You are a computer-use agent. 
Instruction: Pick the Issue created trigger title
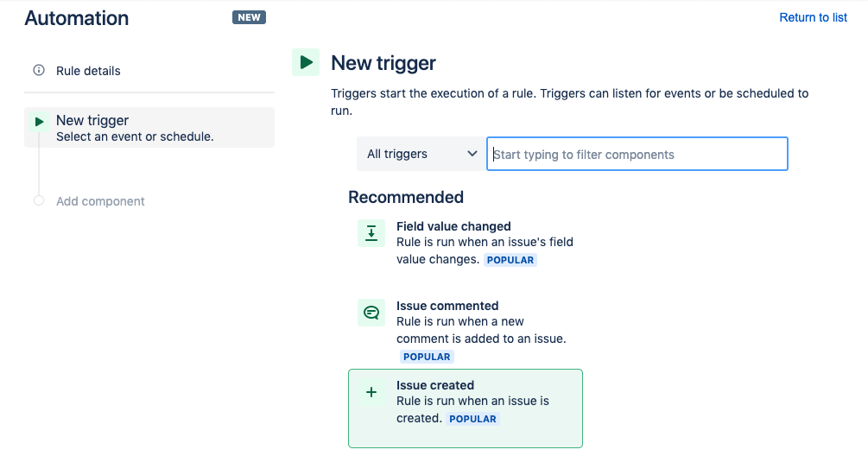pyautogui.click(x=435, y=385)
